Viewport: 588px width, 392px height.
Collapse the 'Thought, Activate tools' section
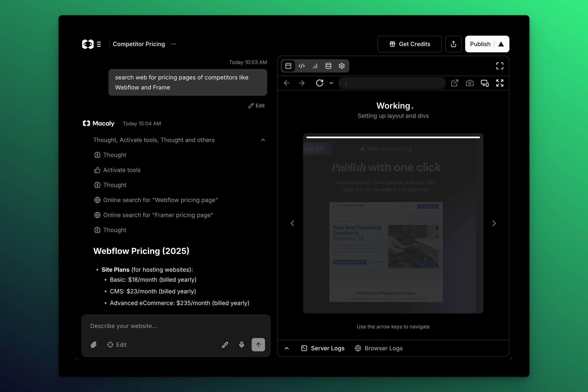[x=263, y=140]
